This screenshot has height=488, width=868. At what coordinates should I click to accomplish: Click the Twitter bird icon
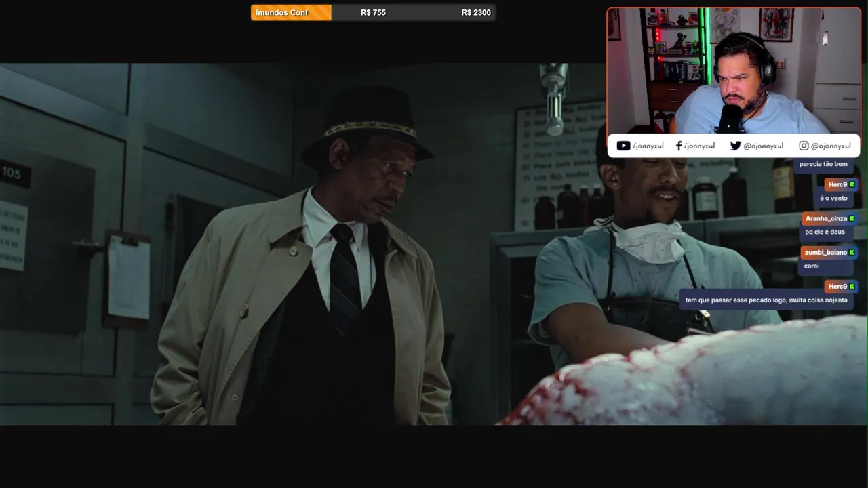pyautogui.click(x=735, y=146)
